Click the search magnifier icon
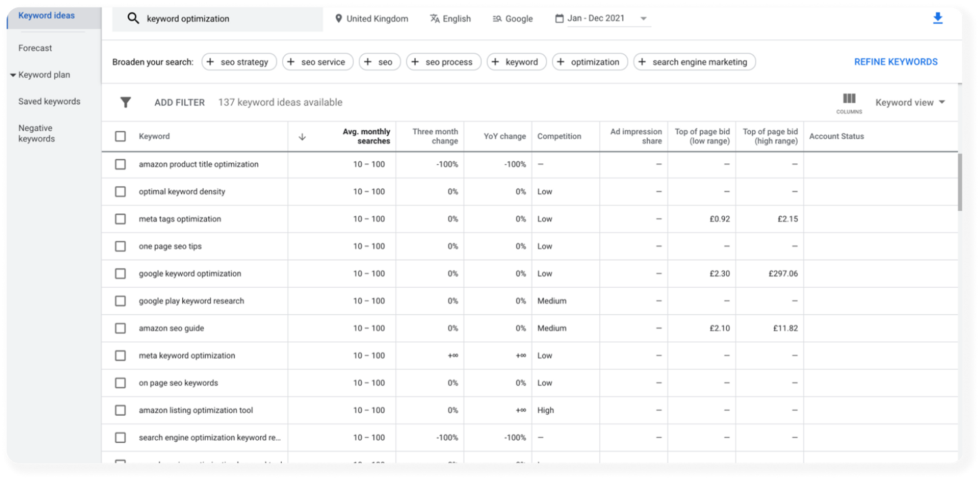Screen dimensions: 980x480 (133, 19)
